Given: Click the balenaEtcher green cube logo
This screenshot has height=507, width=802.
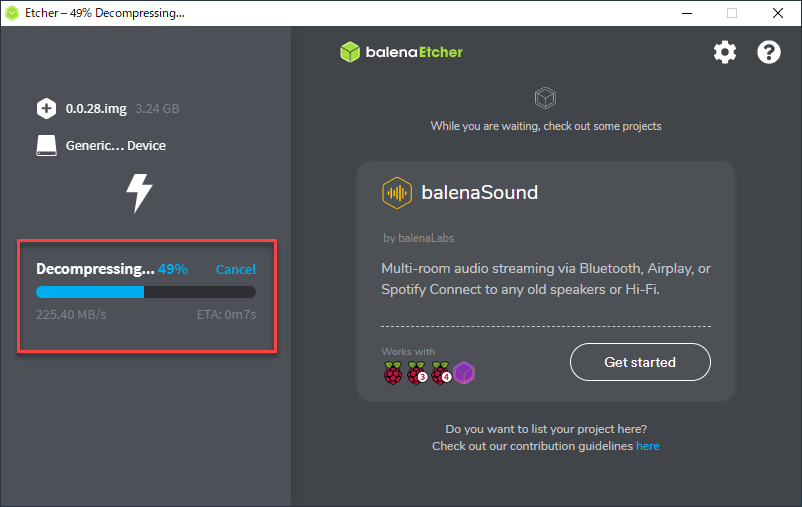Looking at the screenshot, I should pos(350,52).
